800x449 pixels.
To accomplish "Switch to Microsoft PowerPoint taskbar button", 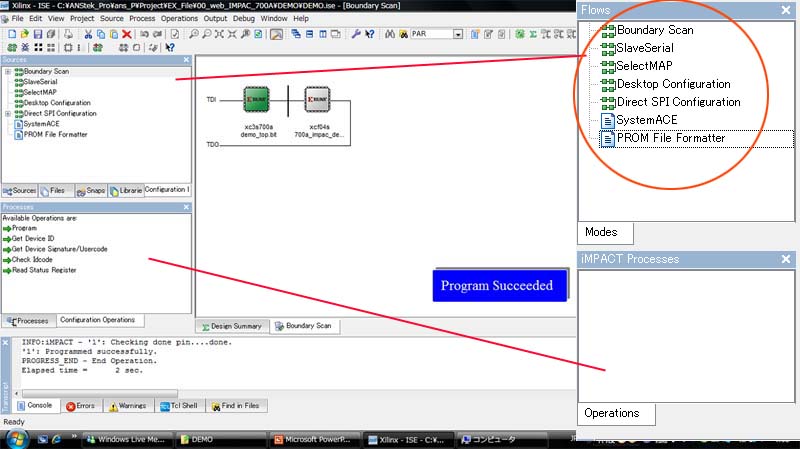I will click(x=313, y=439).
